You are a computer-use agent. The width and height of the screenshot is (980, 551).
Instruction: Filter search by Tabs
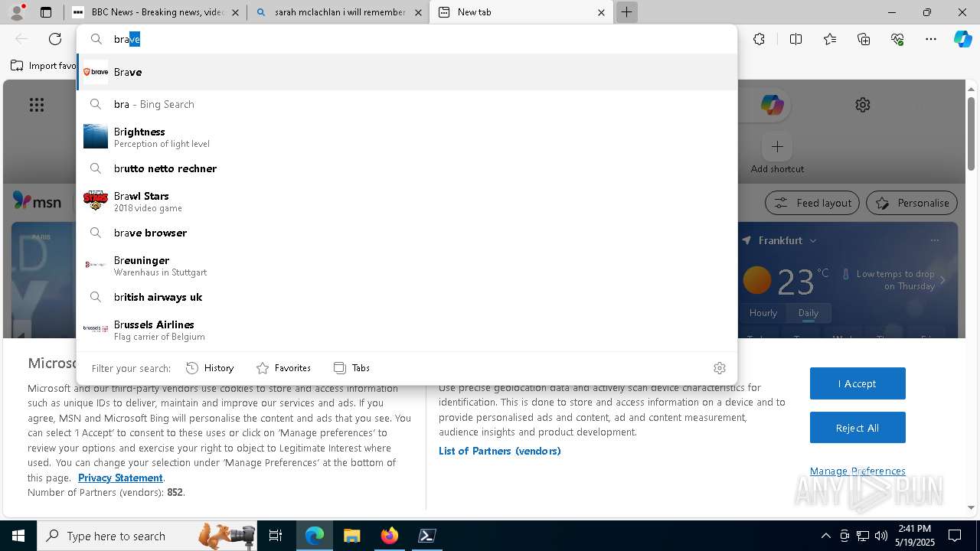(x=351, y=368)
